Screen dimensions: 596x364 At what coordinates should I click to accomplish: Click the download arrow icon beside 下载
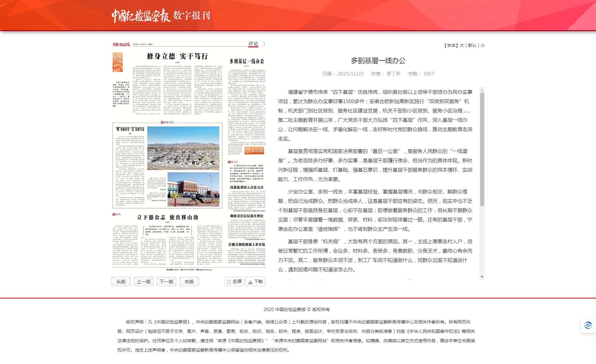(250, 282)
